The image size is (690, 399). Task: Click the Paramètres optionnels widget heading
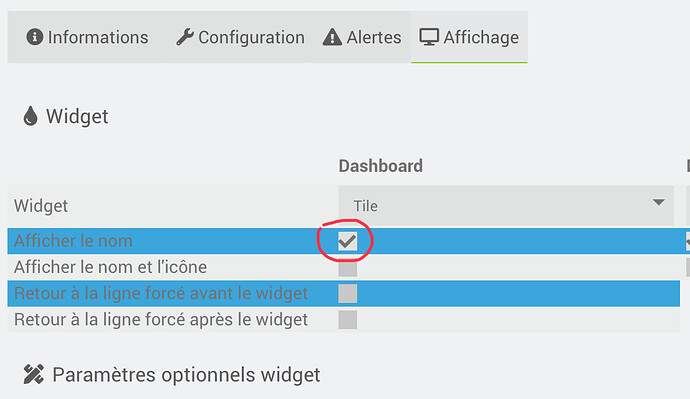pos(186,375)
